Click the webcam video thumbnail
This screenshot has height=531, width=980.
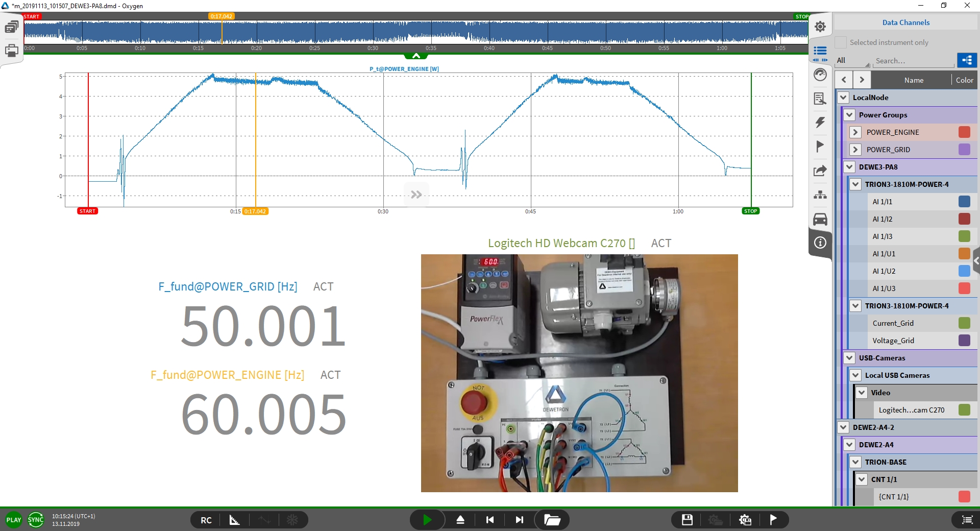pyautogui.click(x=579, y=373)
